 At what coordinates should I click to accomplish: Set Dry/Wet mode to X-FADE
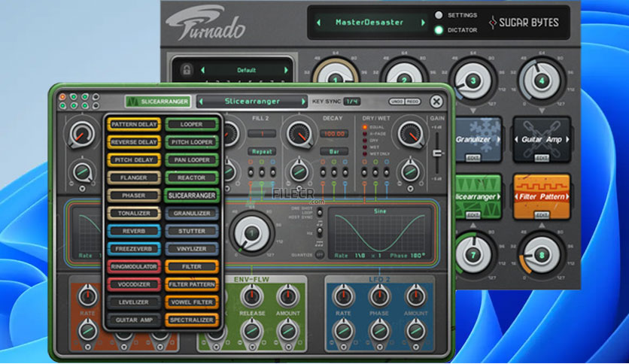[x=365, y=134]
